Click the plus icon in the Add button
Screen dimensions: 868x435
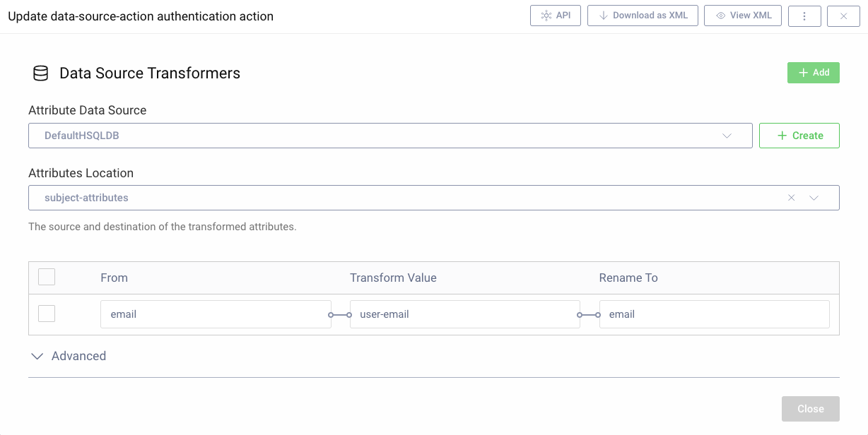pyautogui.click(x=803, y=72)
